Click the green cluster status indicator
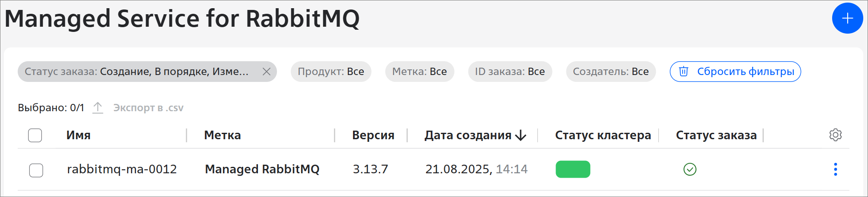Image resolution: width=868 pixels, height=197 pixels. (x=572, y=169)
